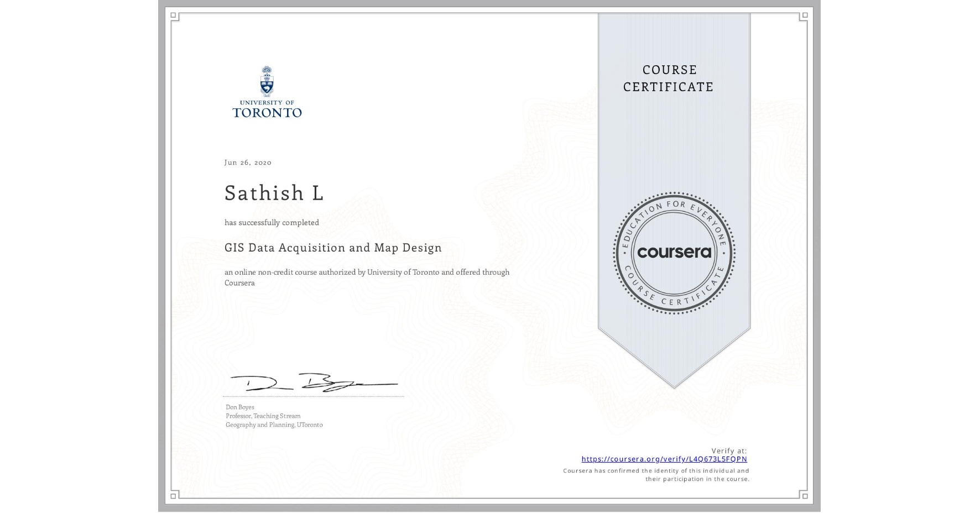Click the University of Toronto crest logo
980x513 pixels.
coord(268,82)
